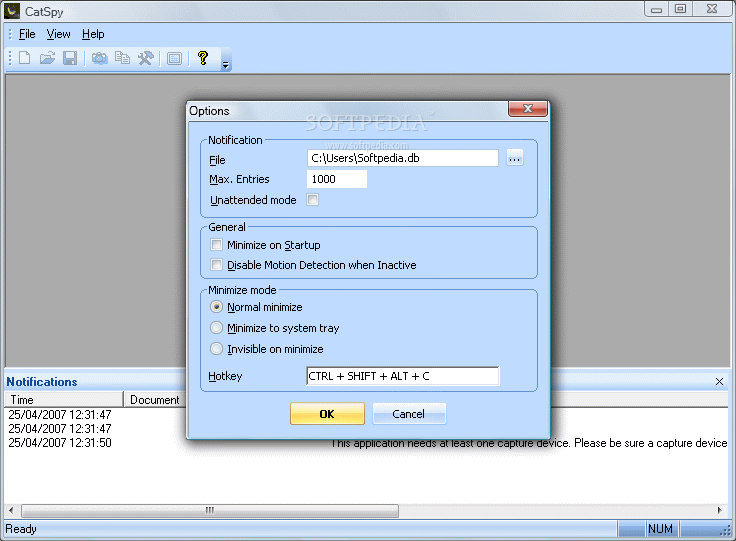Browse for file with the ellipsis button
Screen dimensions: 736x541
point(515,159)
